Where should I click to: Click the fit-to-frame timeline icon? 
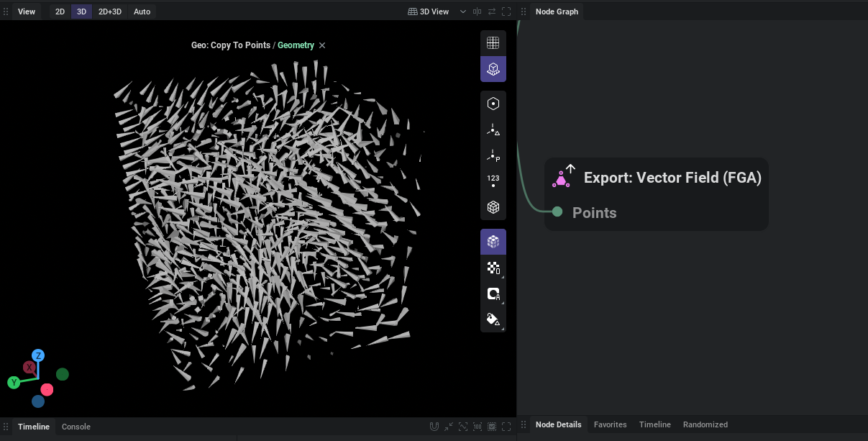coord(463,426)
